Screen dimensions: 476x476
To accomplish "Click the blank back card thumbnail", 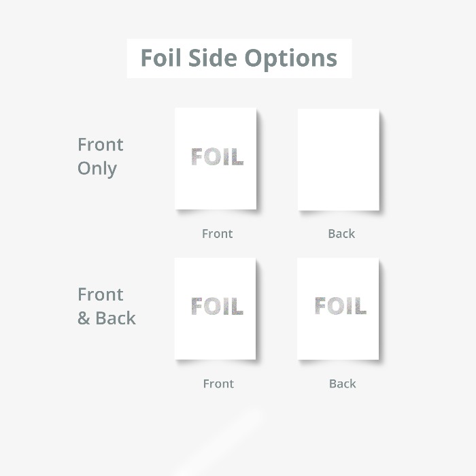I will click(338, 159).
